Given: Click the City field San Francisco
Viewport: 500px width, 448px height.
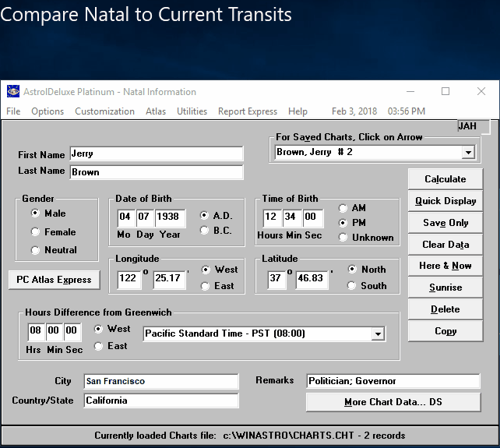Looking at the screenshot, I should 160,381.
